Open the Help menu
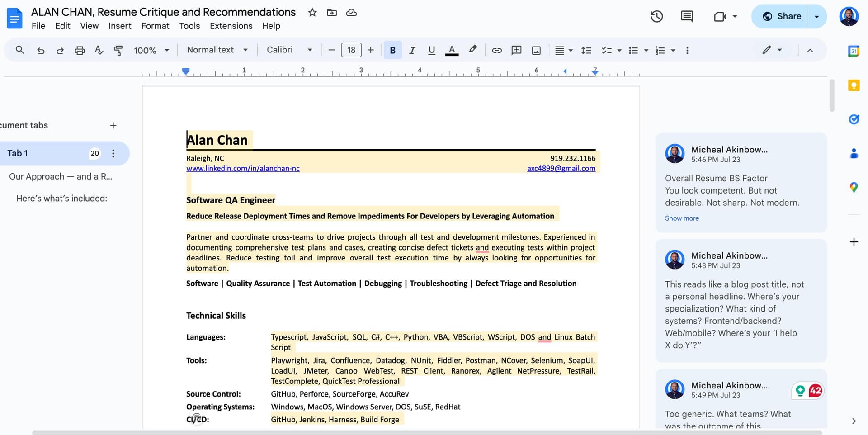Image resolution: width=868 pixels, height=435 pixels. click(x=271, y=26)
